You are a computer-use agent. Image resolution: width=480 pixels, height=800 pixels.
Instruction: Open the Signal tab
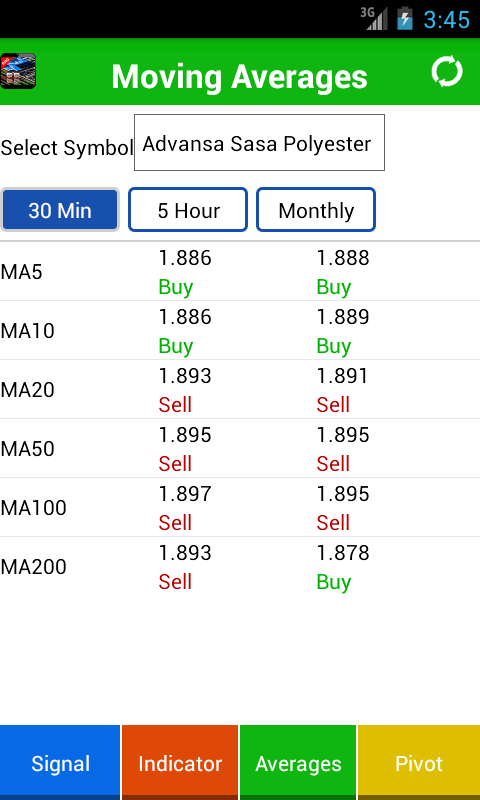pos(60,762)
